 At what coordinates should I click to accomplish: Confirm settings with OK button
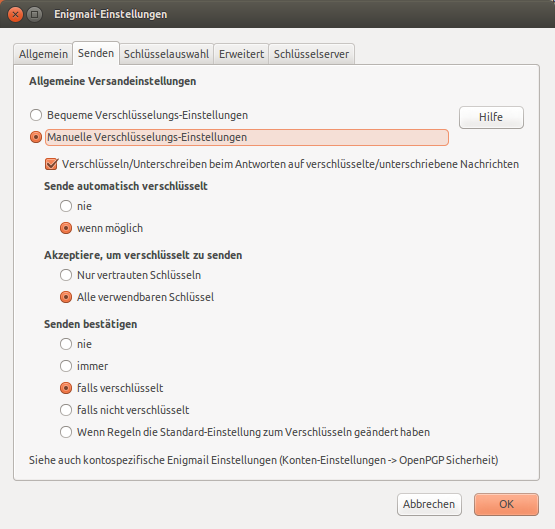point(506,504)
